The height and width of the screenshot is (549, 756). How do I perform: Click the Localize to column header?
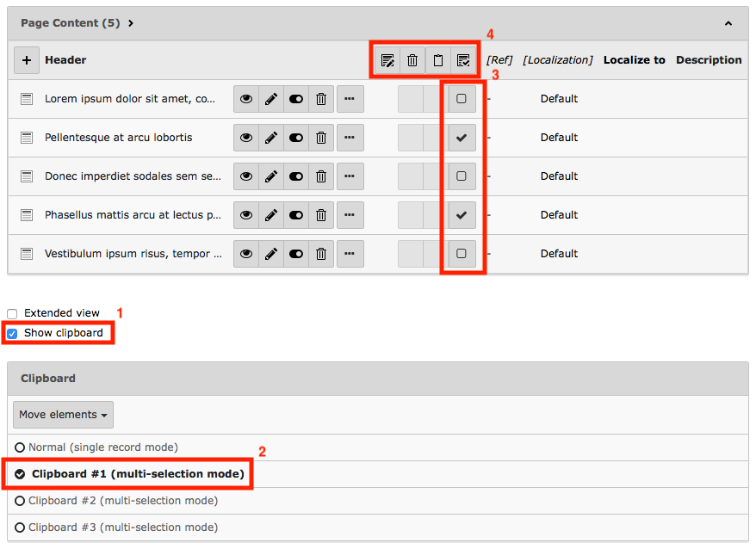click(x=634, y=60)
